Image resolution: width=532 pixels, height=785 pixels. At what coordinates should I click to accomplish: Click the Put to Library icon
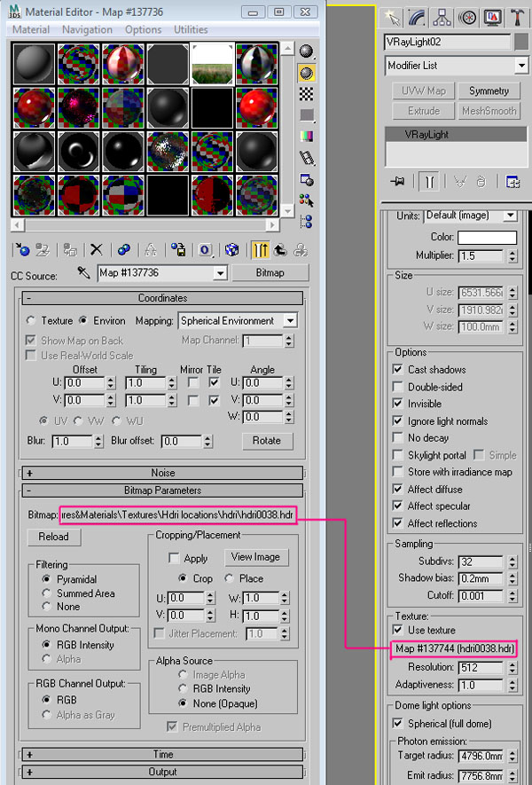point(178,249)
